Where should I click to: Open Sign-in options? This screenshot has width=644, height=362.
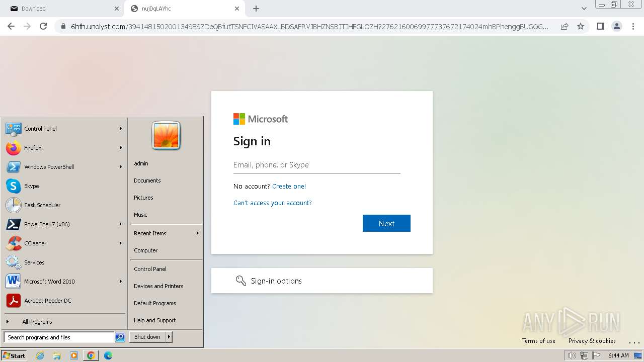pos(322,281)
